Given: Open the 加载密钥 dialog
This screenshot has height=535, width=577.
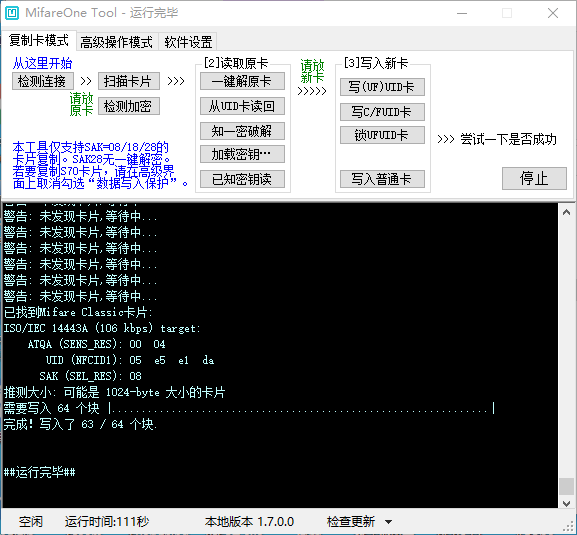Looking at the screenshot, I should (242, 154).
